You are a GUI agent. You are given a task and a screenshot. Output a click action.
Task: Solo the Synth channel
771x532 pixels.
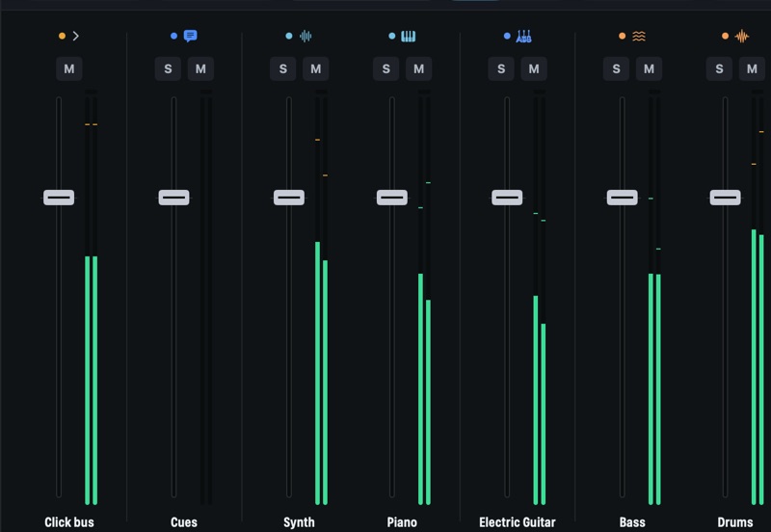pyautogui.click(x=282, y=68)
